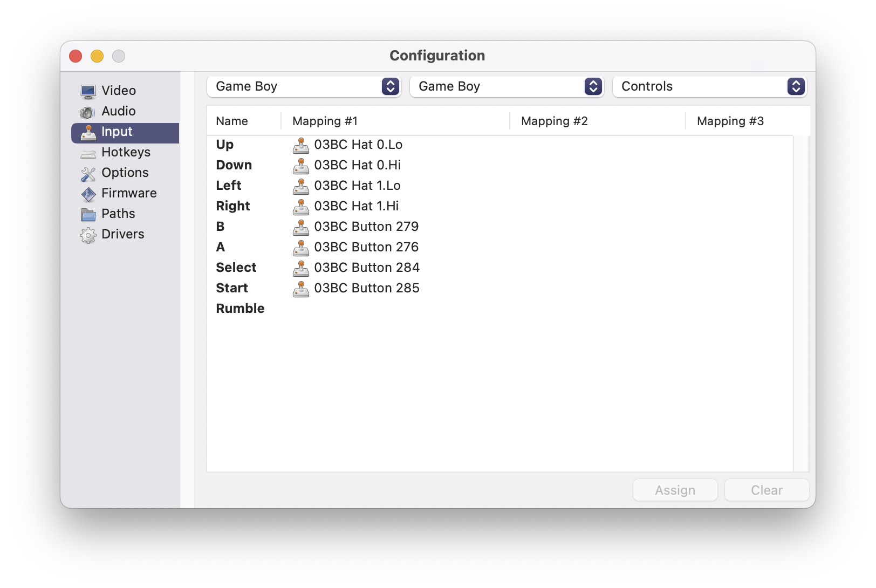Screen dimensions: 876x588
Task: Click the Audio speaker icon in sidebar
Action: pyautogui.click(x=88, y=112)
